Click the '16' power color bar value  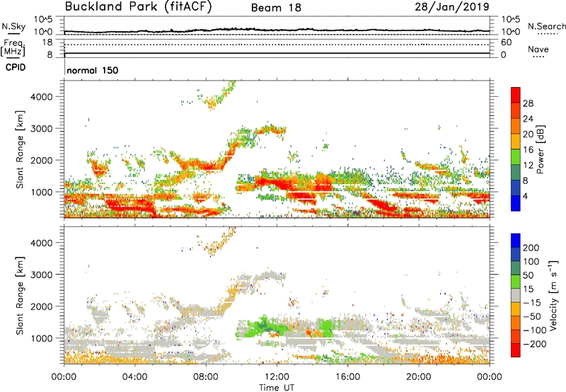click(x=528, y=150)
